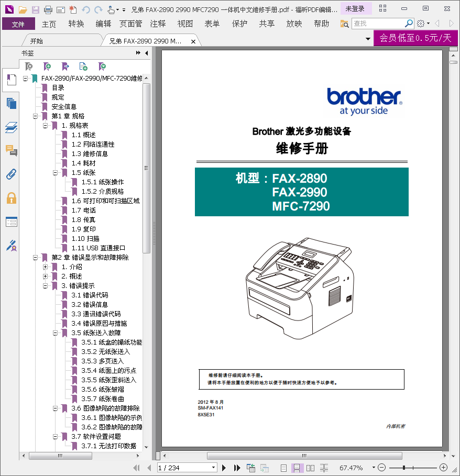Open the zoom percentage dropdown
This screenshot has width=460, height=476.
point(374,468)
